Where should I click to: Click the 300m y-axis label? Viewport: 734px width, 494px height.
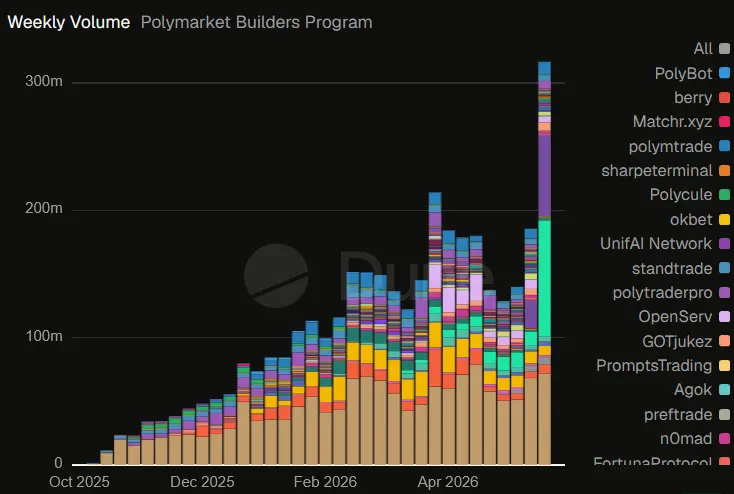pos(44,81)
